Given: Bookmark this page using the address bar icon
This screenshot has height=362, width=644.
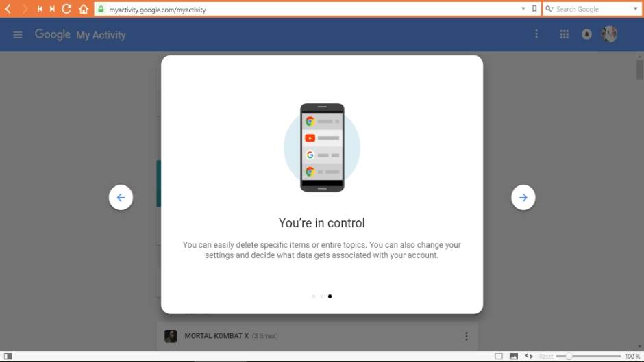Looking at the screenshot, I should pos(534,9).
